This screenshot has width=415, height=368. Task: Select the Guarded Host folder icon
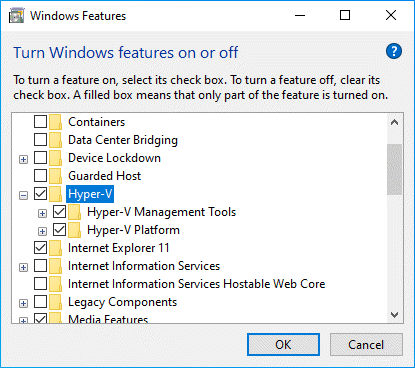(55, 176)
